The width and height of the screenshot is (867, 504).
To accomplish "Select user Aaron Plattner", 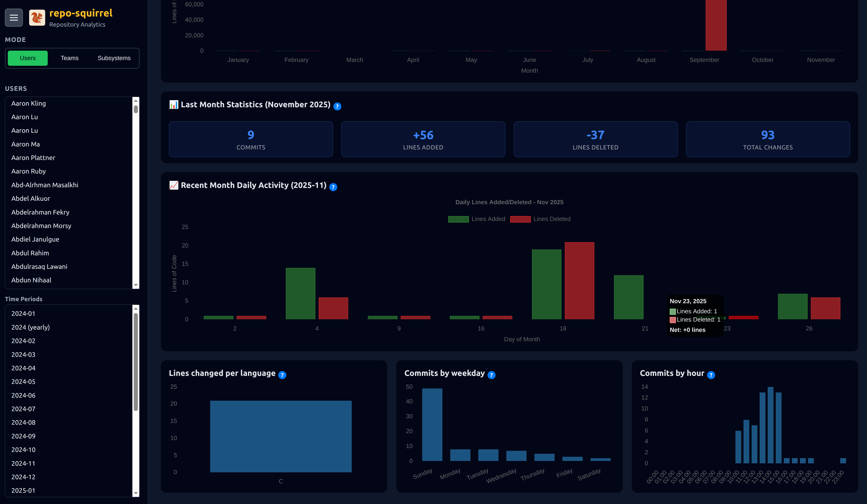I will point(33,158).
